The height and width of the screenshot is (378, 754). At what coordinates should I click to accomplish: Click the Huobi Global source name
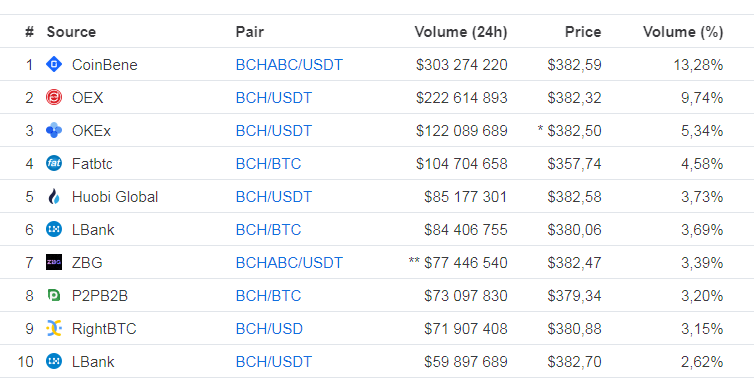[x=115, y=197]
